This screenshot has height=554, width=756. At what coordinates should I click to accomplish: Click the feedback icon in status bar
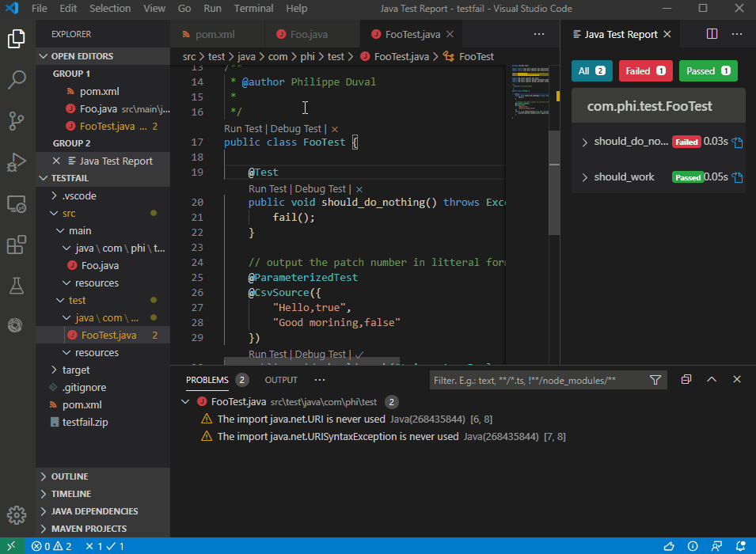coord(716,546)
